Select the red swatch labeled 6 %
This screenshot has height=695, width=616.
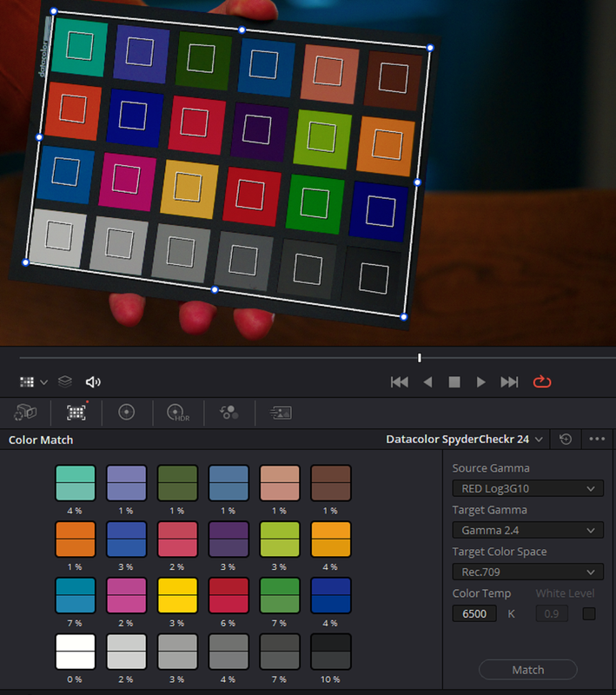click(229, 595)
